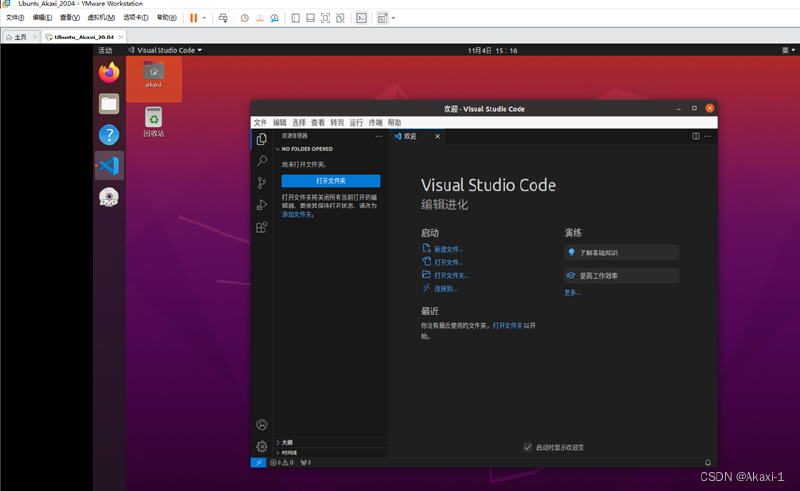
Task: Open the 活动 Activities overview
Action: point(105,50)
